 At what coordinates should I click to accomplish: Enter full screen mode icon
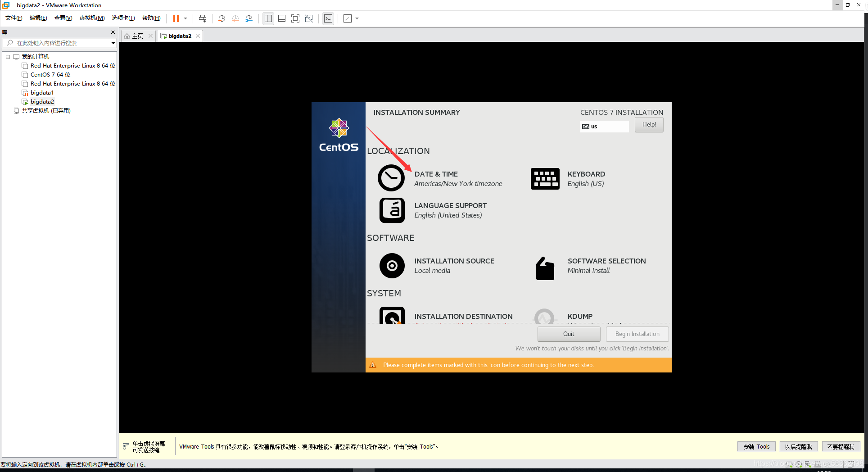click(x=295, y=18)
